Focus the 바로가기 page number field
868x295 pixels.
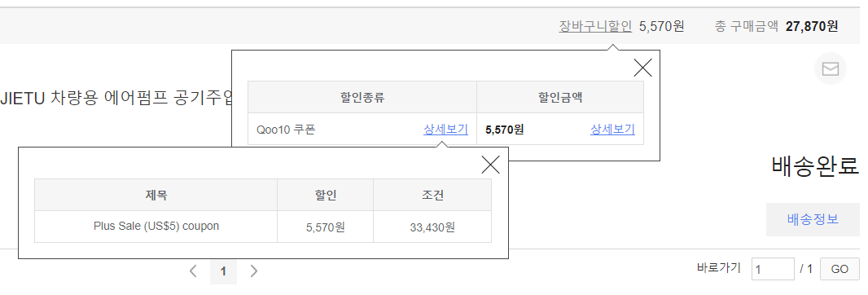(773, 270)
